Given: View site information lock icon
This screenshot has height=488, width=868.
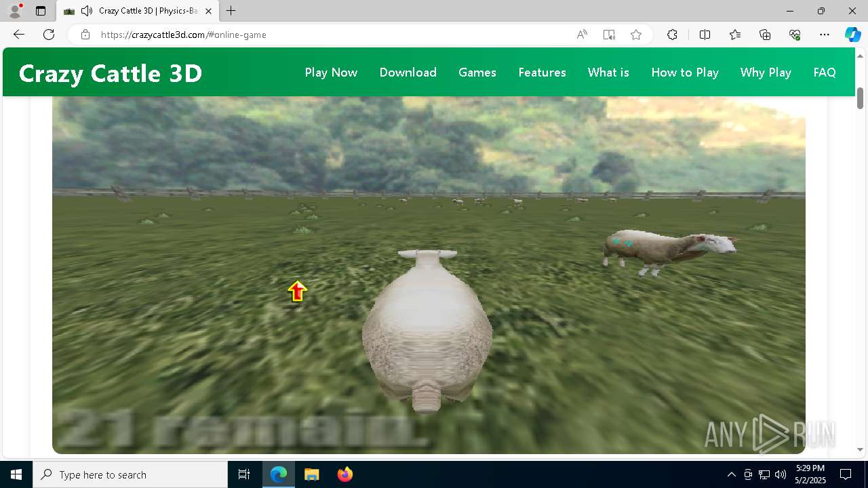Looking at the screenshot, I should (x=85, y=35).
